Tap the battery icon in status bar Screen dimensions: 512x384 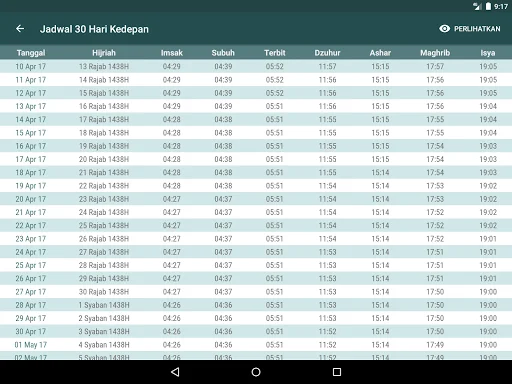[x=488, y=6]
